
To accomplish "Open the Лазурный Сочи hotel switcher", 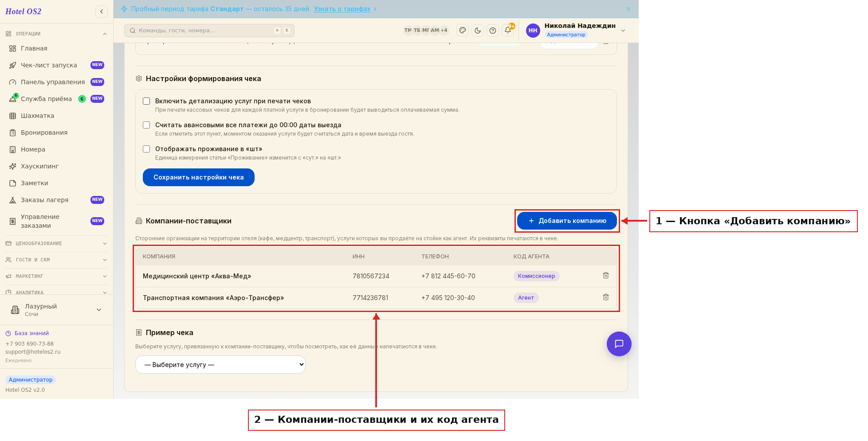I will 56,310.
